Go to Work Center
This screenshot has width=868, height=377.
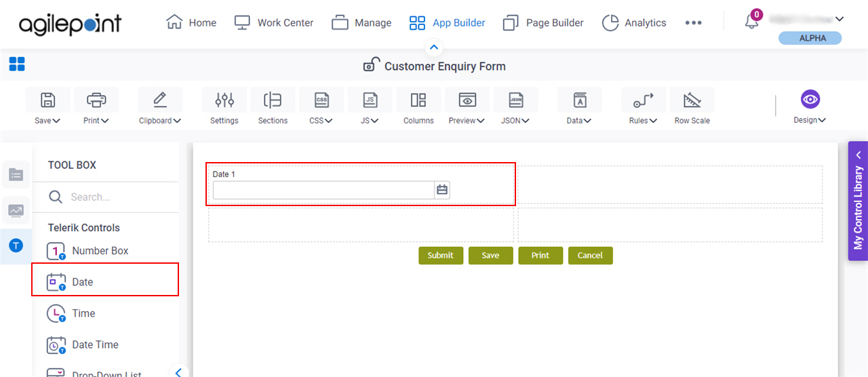pyautogui.click(x=274, y=22)
